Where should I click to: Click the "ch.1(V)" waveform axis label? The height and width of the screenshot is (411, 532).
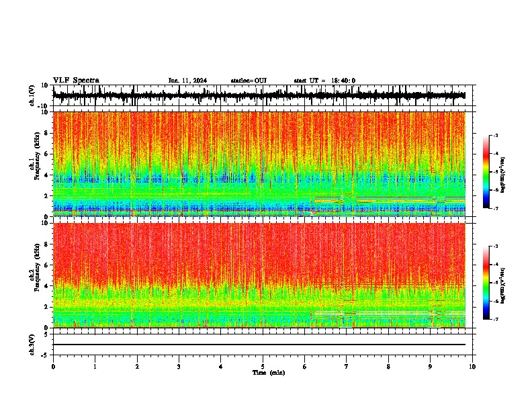[x=32, y=95]
